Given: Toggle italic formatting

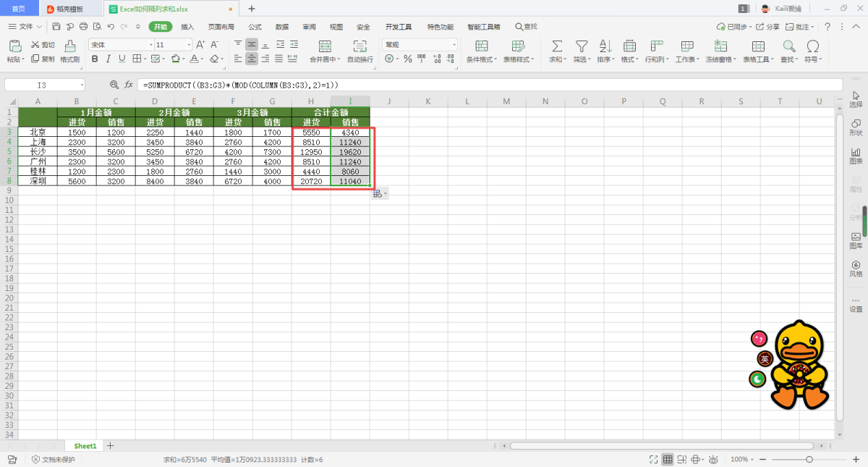Looking at the screenshot, I should (109, 59).
